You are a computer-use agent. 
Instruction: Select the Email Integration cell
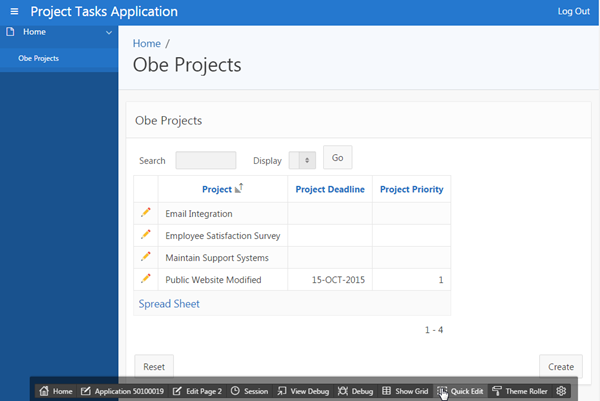pos(223,214)
